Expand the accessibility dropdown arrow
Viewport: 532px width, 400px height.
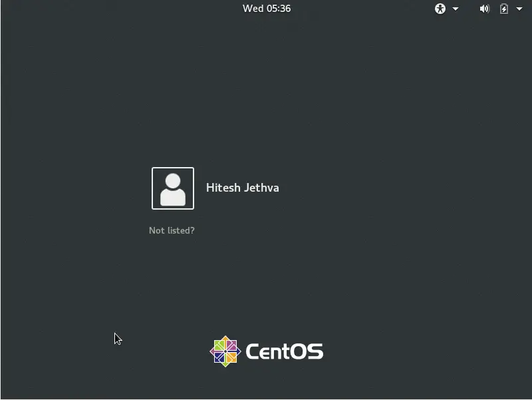click(x=456, y=9)
